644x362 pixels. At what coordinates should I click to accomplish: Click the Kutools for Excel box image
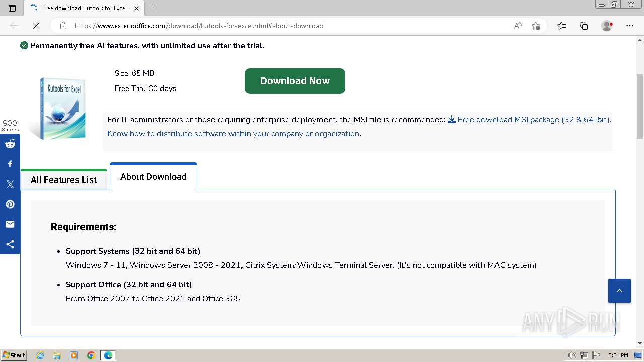coord(59,108)
